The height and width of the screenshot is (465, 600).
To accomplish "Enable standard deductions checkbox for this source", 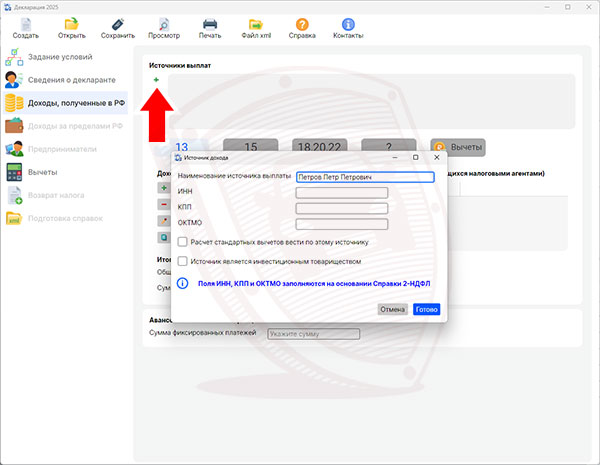I will (182, 241).
